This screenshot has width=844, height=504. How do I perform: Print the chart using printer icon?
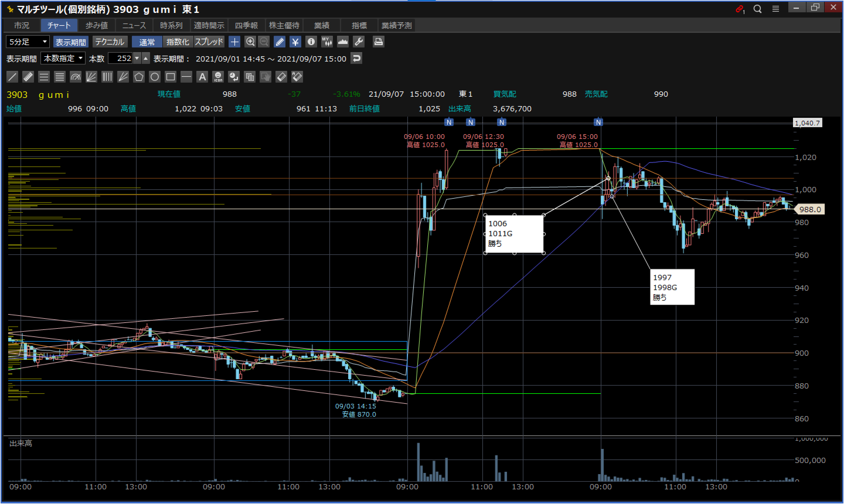[378, 42]
